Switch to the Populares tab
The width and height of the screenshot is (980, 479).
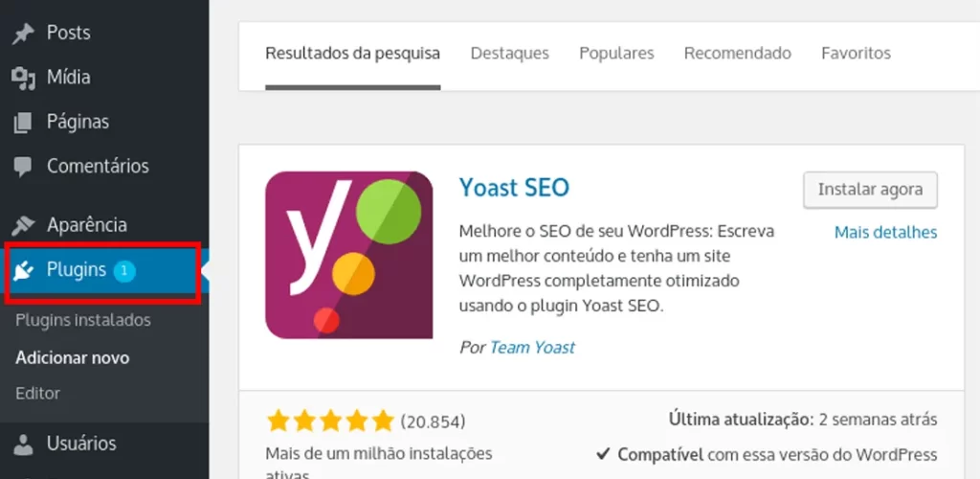(x=616, y=54)
